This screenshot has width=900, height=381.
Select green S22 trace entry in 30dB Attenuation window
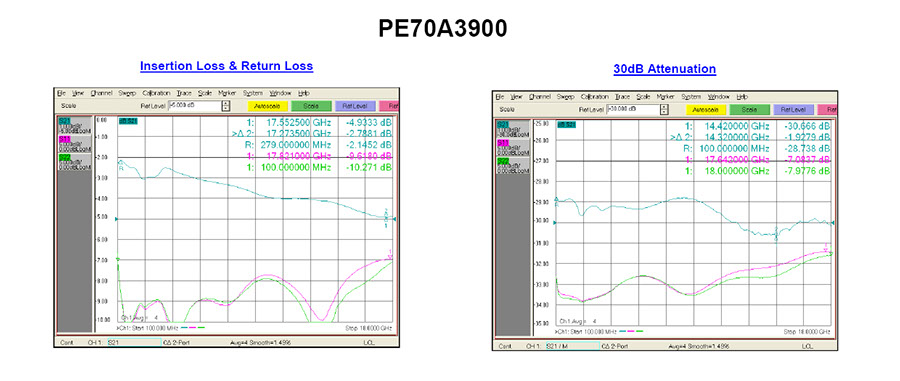[x=513, y=165]
